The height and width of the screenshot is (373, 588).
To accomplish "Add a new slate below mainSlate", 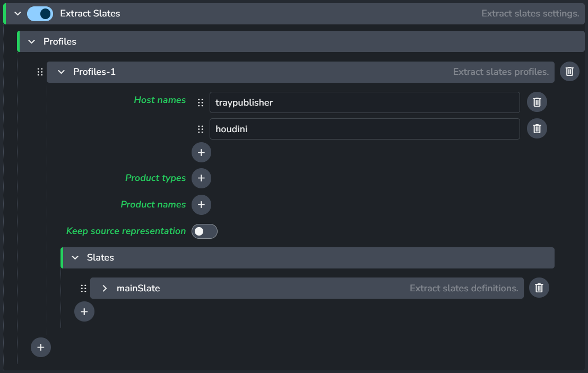I will [84, 312].
